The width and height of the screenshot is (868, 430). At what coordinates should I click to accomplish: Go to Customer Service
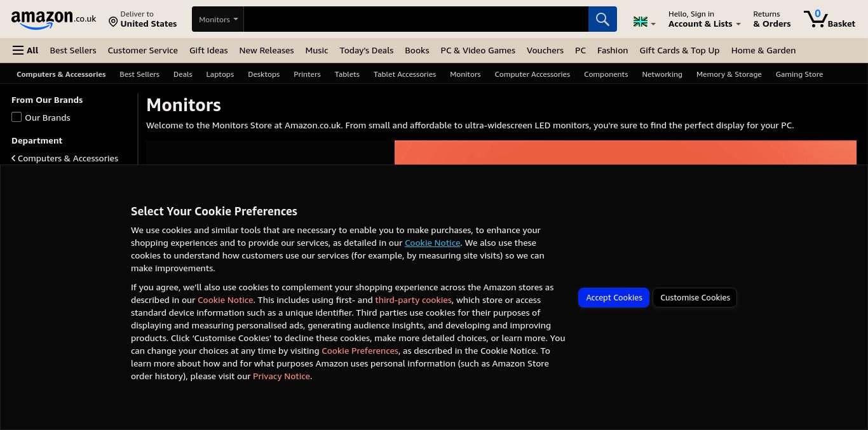point(142,50)
